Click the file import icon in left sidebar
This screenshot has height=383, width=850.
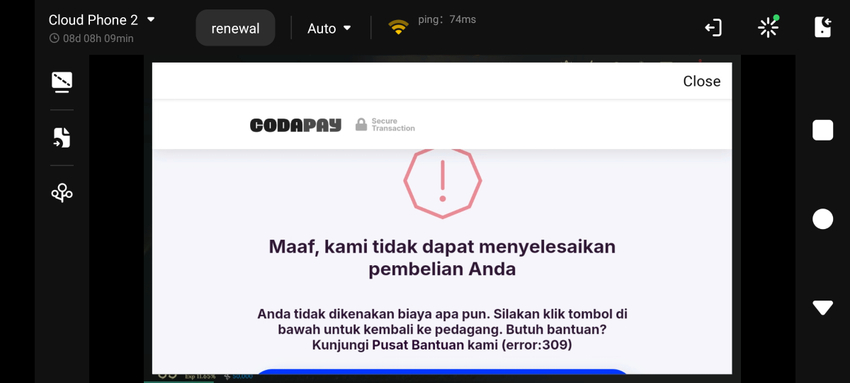[x=62, y=138]
